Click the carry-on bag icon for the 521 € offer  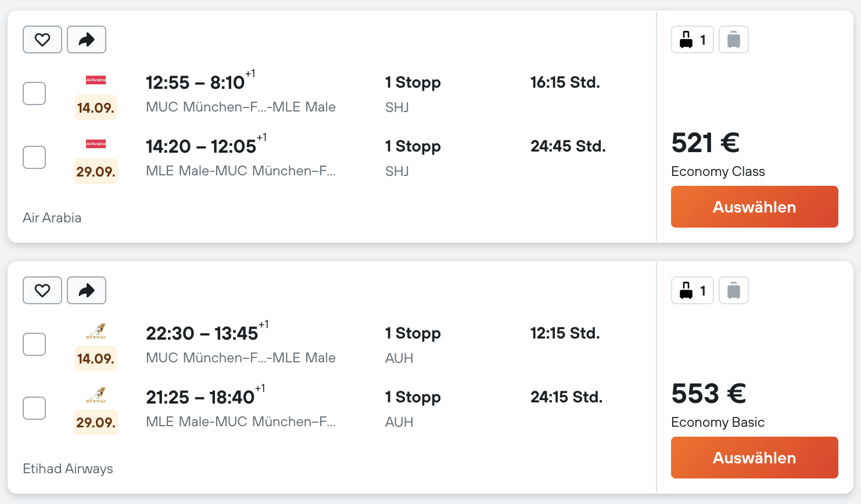[693, 39]
